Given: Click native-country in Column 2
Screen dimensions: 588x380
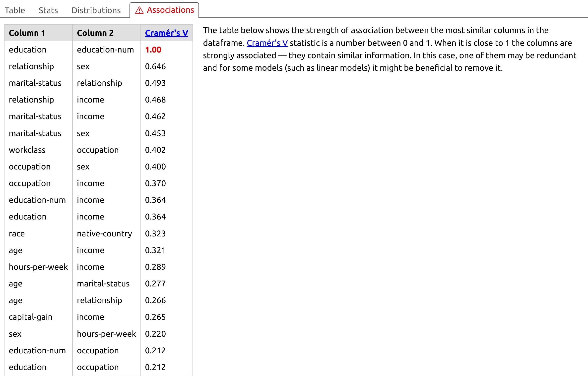Looking at the screenshot, I should coord(104,233).
